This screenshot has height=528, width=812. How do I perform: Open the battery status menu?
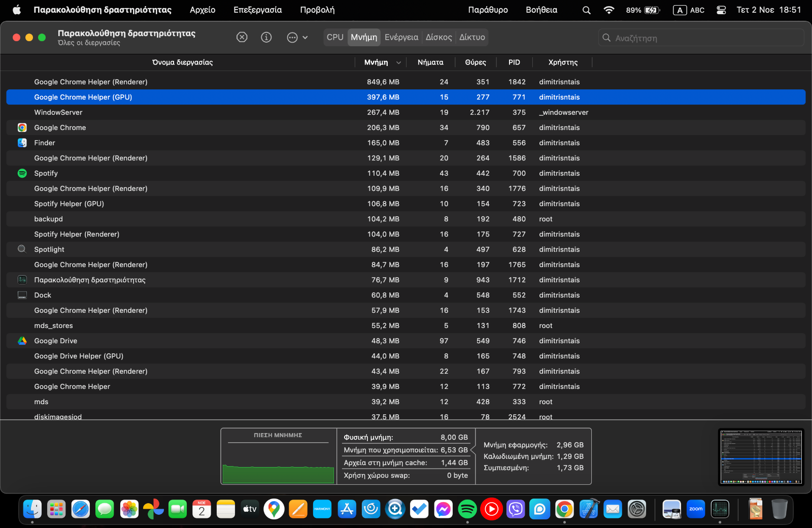[643, 10]
